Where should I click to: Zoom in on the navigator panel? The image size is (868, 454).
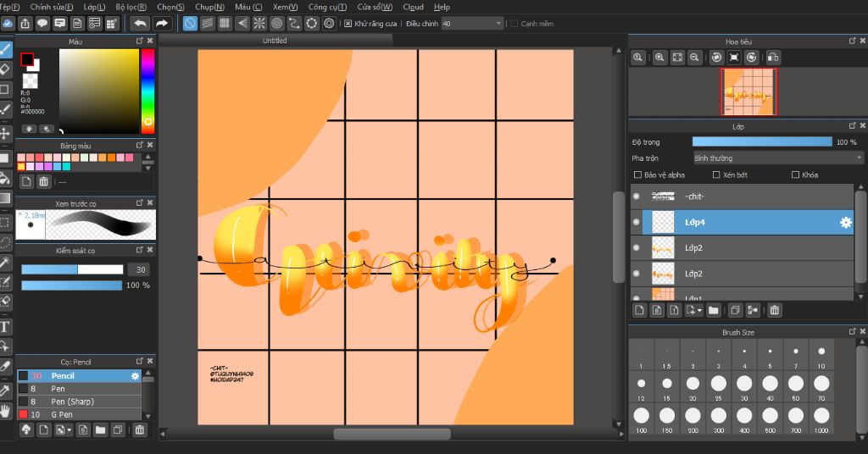[659, 57]
